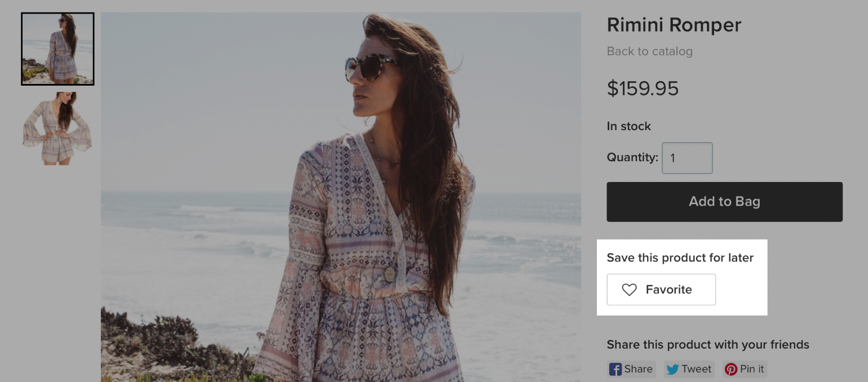Image resolution: width=868 pixels, height=382 pixels.
Task: Select the second romper thumbnail with flared sleeves
Action: click(57, 128)
